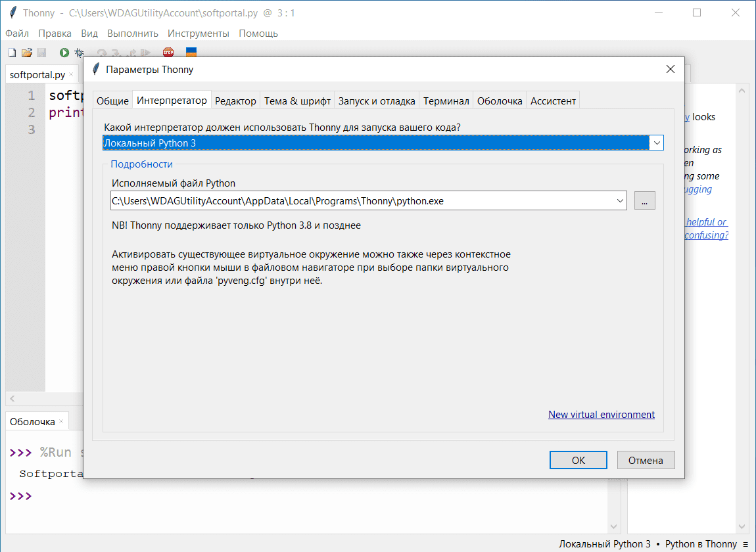Click the Thonny main window feather icon
756x552 pixels.
13,12
